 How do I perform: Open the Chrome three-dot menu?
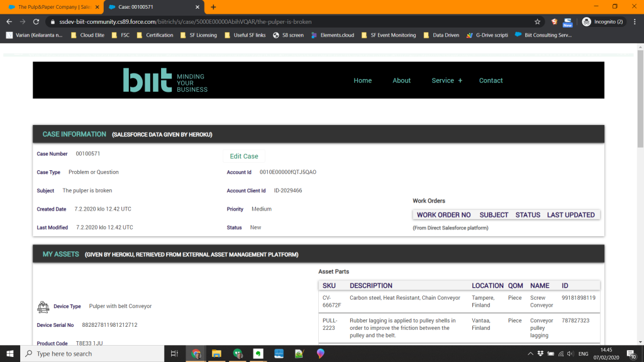tap(635, 22)
